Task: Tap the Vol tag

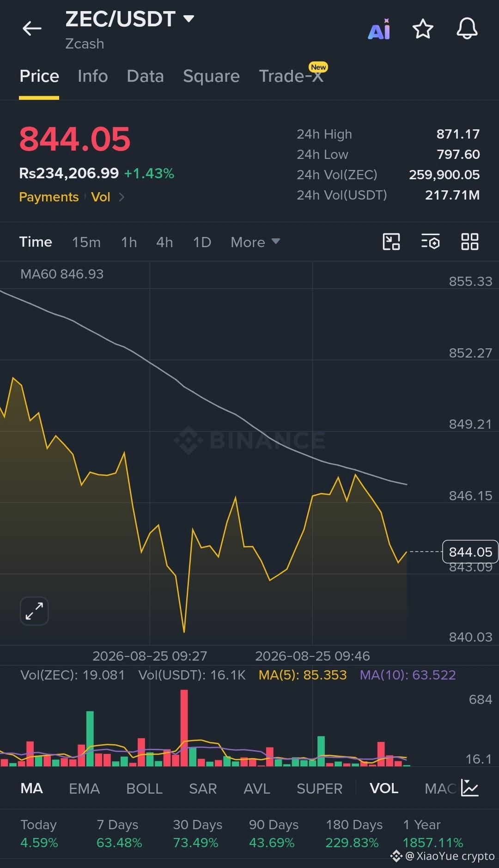Action: coord(100,197)
